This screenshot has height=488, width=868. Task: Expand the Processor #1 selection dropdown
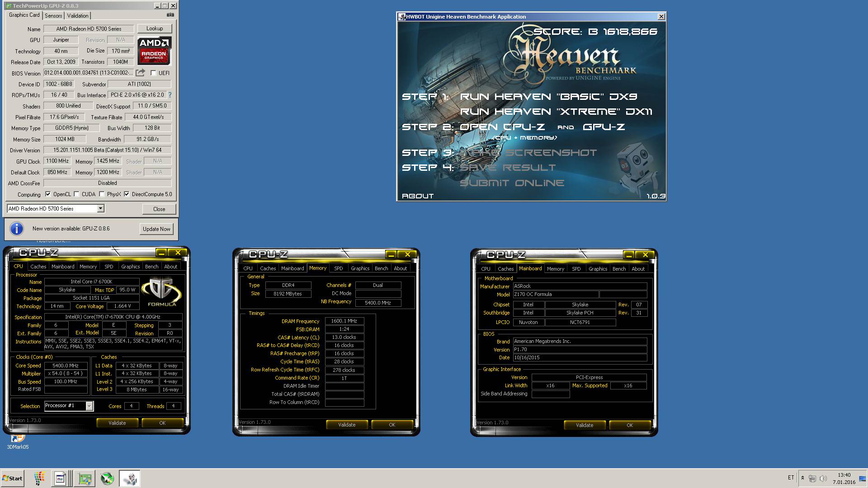[x=89, y=406]
